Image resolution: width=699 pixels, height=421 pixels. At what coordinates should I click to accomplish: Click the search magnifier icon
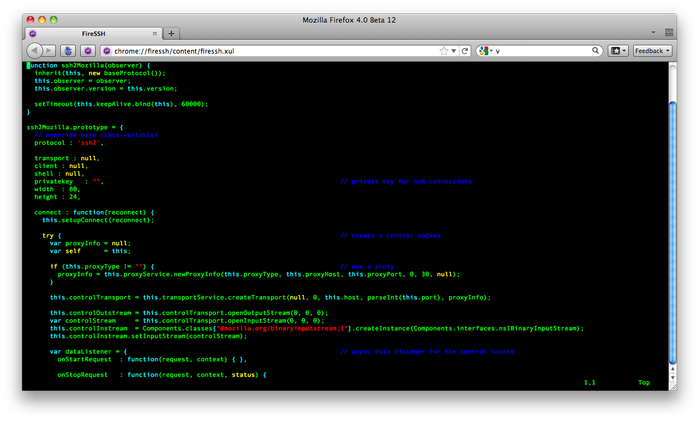[595, 50]
